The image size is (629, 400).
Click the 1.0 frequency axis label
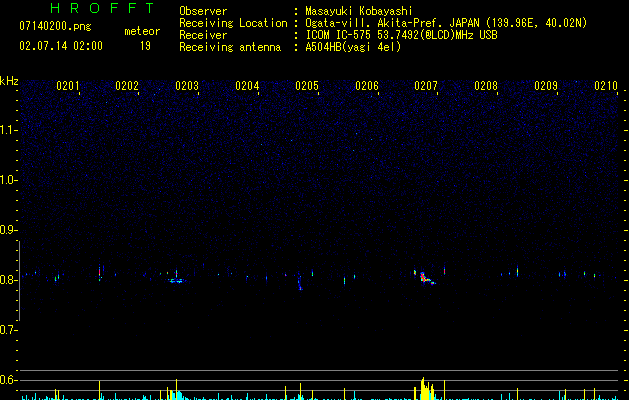8,180
